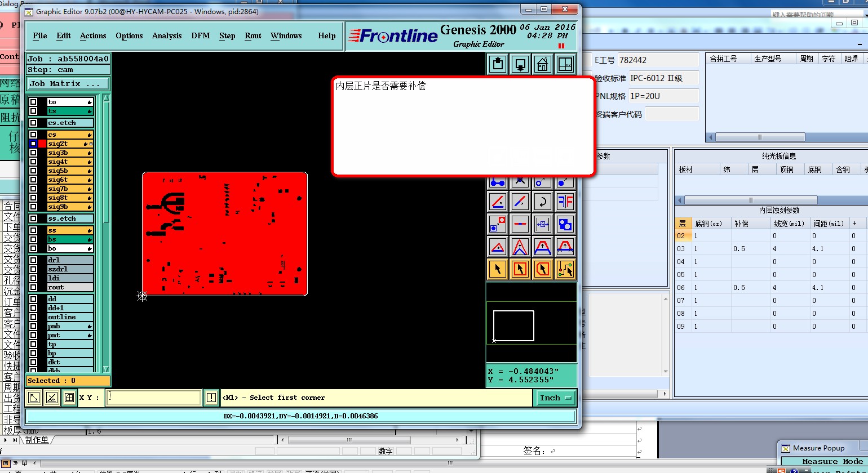This screenshot has height=473, width=868.
Task: Open the Analysis menu
Action: [x=167, y=35]
